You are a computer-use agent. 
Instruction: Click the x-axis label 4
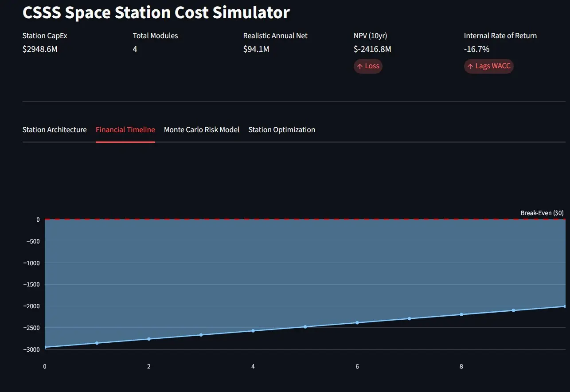coord(253,367)
